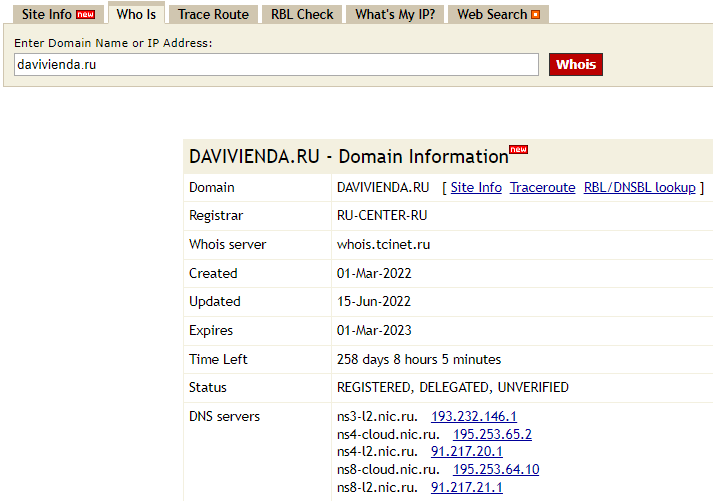Select the Updated date 15-Jun-2022
Screen dimensions: 713x501
[x=374, y=301]
